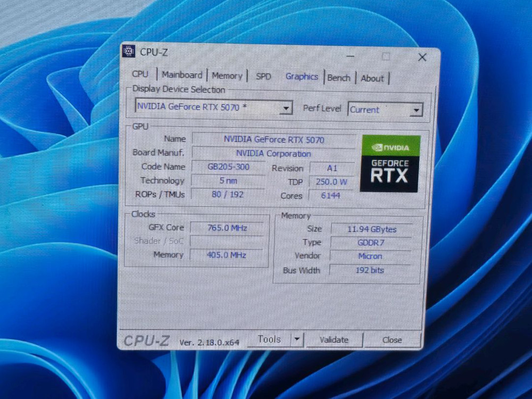This screenshot has height=399, width=532.
Task: Open the About tab
Action: pos(372,78)
